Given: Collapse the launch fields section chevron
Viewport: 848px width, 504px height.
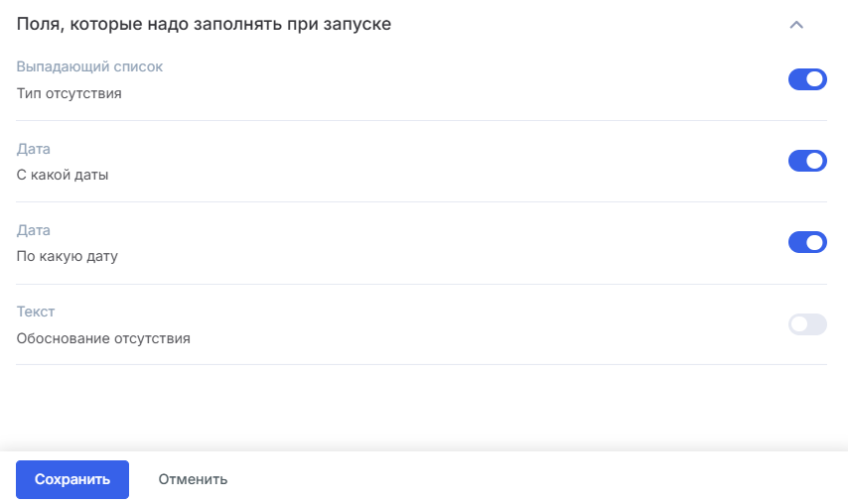Looking at the screenshot, I should coord(795,25).
